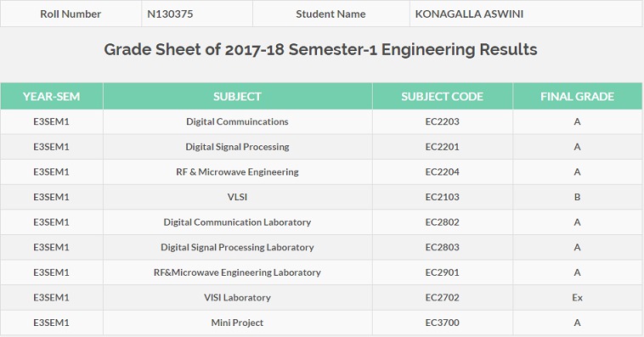Viewport: 644px width, 337px height.
Task: Select the Ex grade for VISI Laboratory
Action: click(x=577, y=298)
